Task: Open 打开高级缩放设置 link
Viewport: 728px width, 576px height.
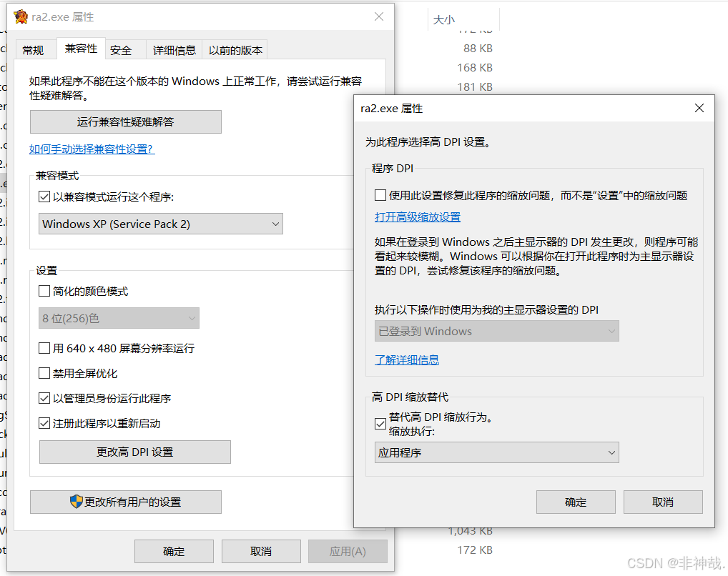Action: pyautogui.click(x=418, y=217)
